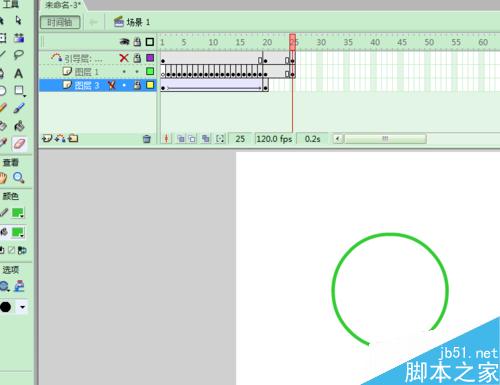Image resolution: width=500 pixels, height=385 pixels.
Task: Toggle layer 3 visibility dot
Action: [124, 85]
